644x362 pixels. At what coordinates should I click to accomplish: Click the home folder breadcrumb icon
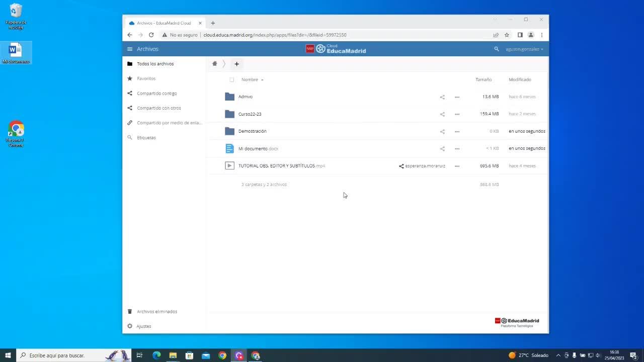pyautogui.click(x=214, y=64)
